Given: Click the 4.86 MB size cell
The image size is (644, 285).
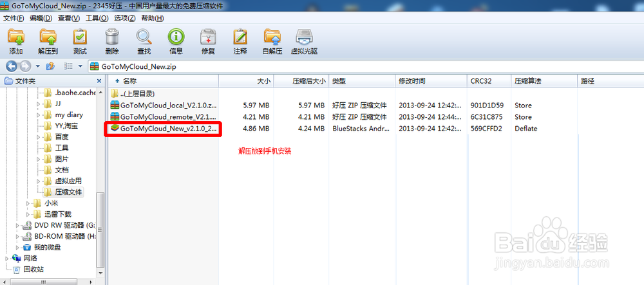Looking at the screenshot, I should [x=256, y=129].
